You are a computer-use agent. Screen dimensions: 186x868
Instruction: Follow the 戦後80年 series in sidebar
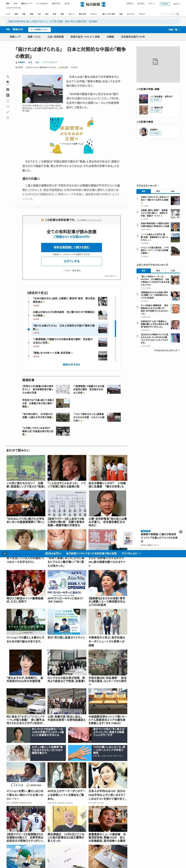(156, 111)
